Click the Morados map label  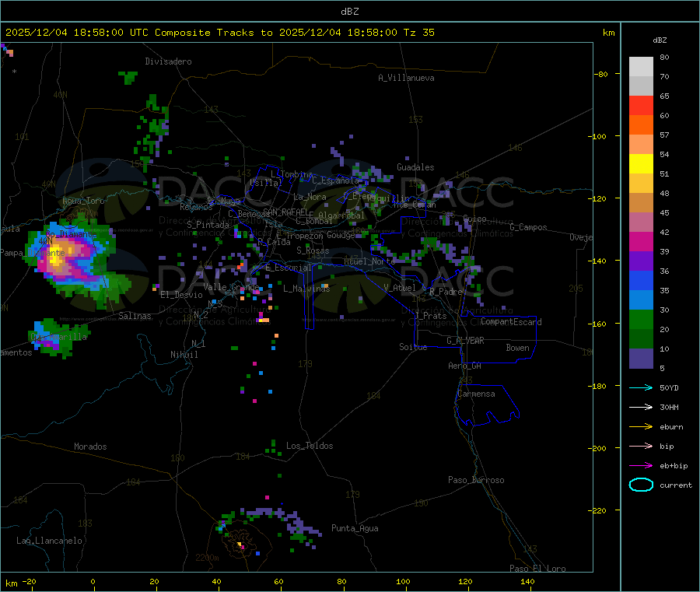pyautogui.click(x=91, y=447)
